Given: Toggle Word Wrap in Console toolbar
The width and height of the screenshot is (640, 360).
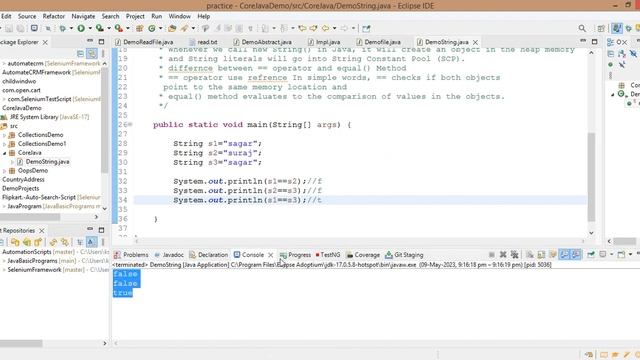Looking at the screenshot, I should pyautogui.click(x=553, y=255).
